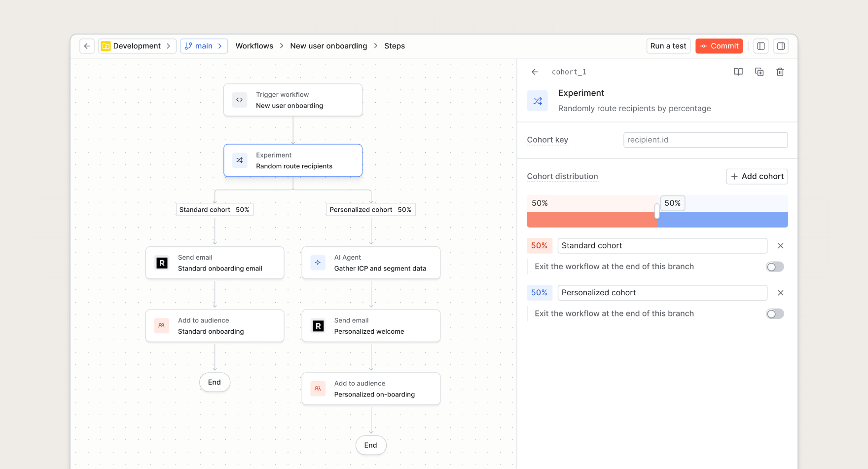Click the Standard cohort 50% branch label
This screenshot has width=868, height=469.
point(215,210)
